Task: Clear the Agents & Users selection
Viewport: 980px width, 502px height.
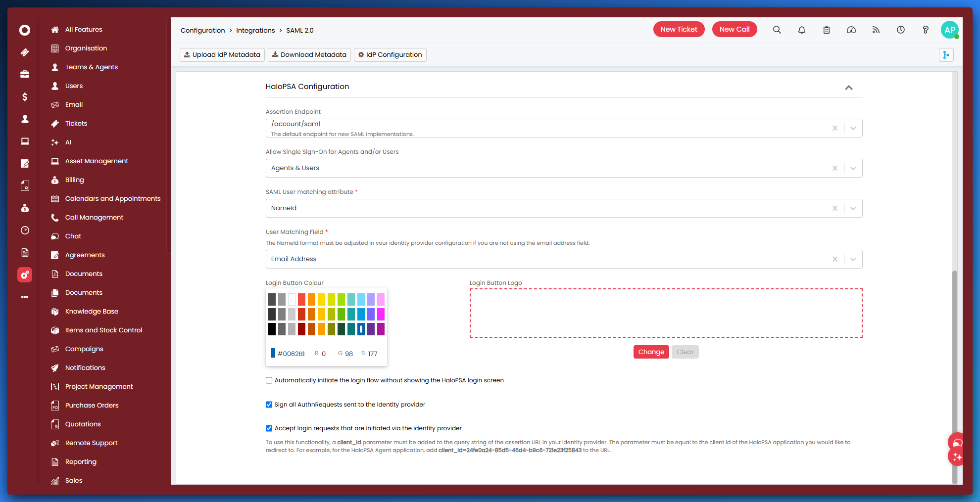Action: click(835, 168)
